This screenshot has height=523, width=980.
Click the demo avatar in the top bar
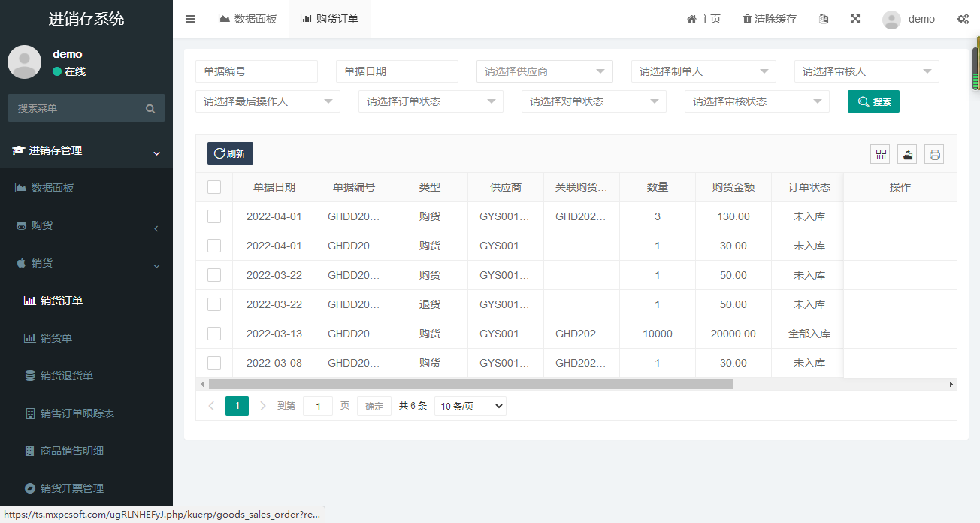pos(891,20)
